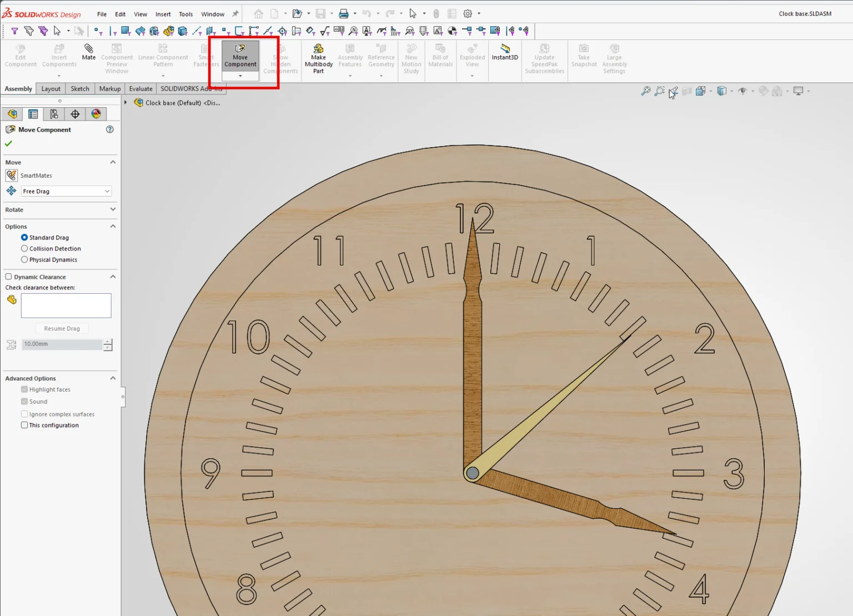Viewport: 853px width, 616px height.
Task: Click the View Orientation cube icon
Action: (700, 91)
